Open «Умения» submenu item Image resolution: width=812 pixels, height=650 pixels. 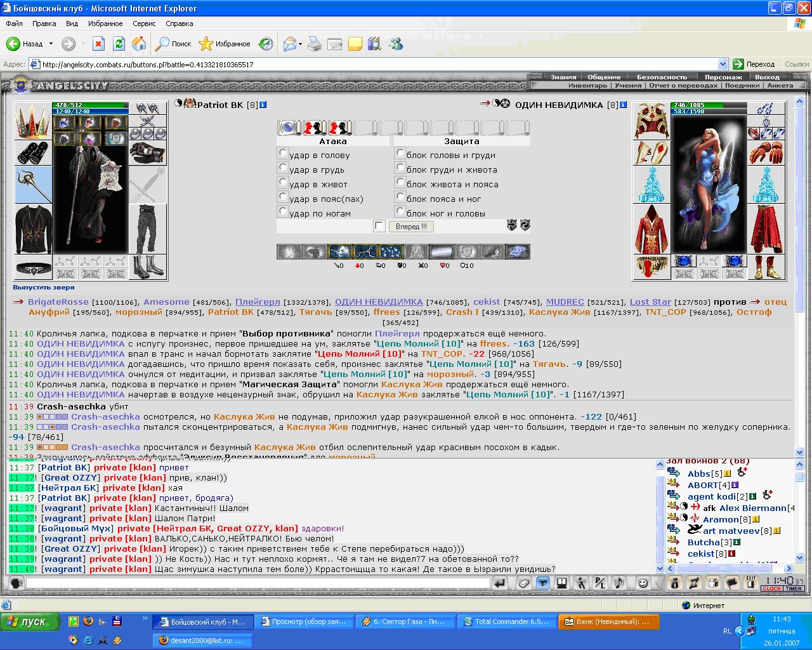pyautogui.click(x=628, y=85)
